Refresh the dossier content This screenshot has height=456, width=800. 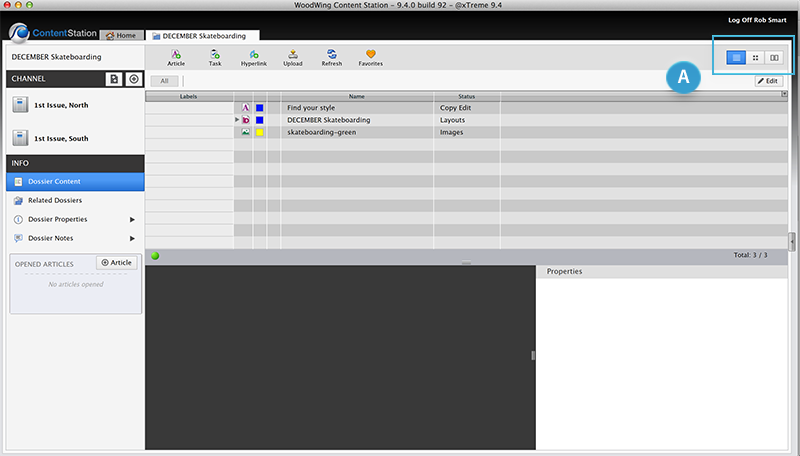[332, 58]
